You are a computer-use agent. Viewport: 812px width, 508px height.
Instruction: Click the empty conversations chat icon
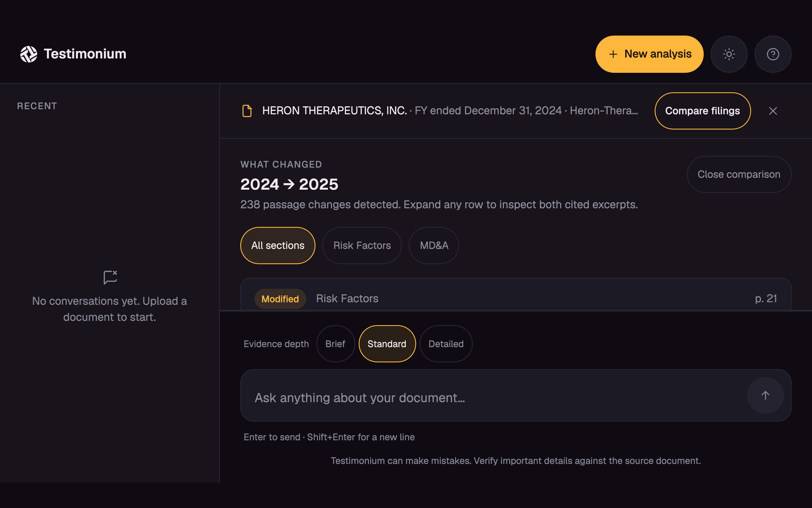click(x=110, y=277)
